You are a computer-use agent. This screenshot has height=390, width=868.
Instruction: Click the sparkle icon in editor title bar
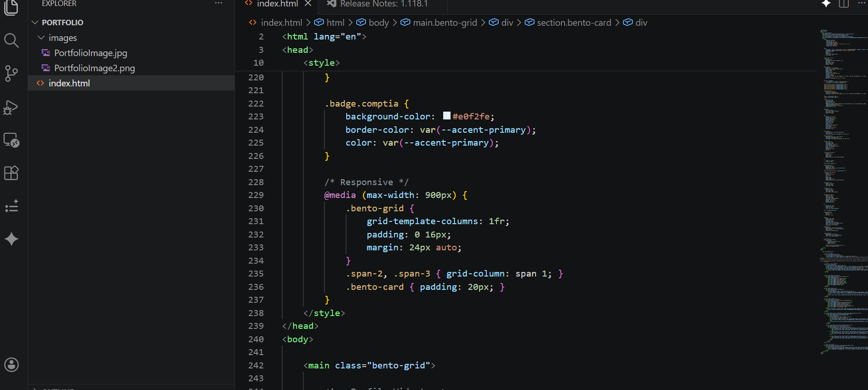click(826, 4)
